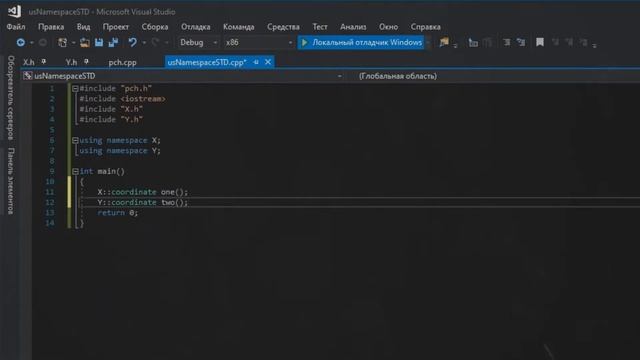This screenshot has height=360, width=640.
Task: Click the '#include "Y.h"' line
Action: tap(111, 120)
